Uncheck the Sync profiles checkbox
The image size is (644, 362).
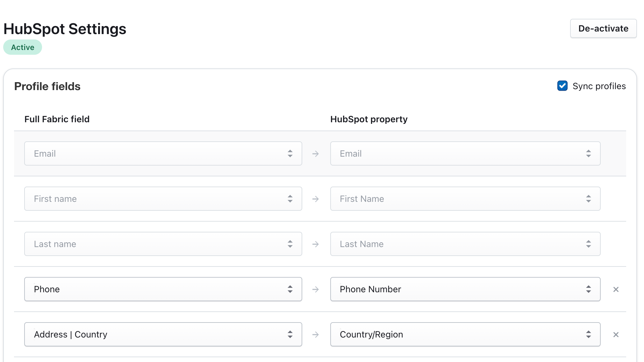562,86
